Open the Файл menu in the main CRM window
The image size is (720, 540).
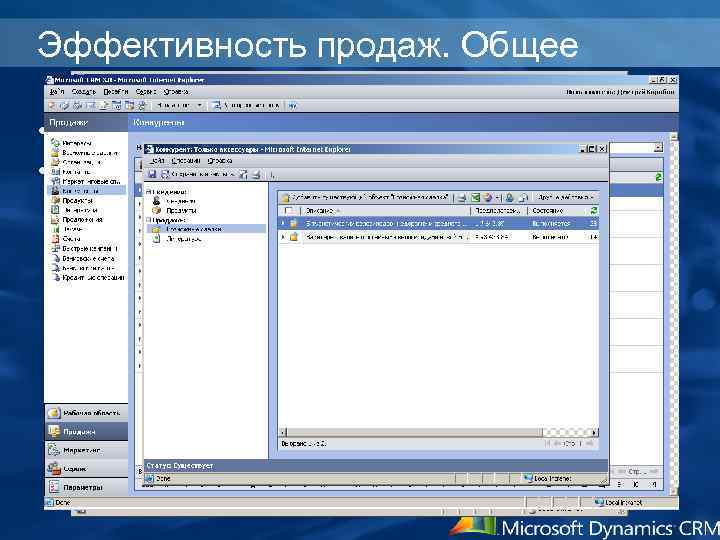tap(56, 92)
